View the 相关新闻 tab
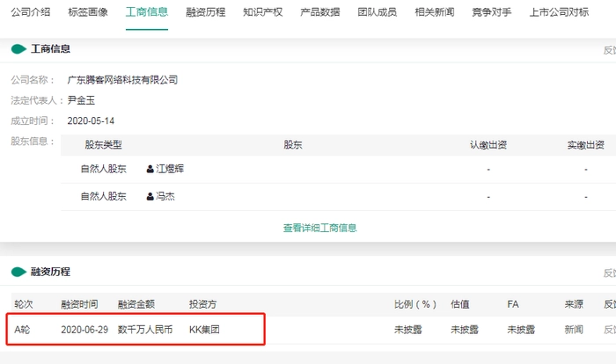Image resolution: width=616 pixels, height=364 pixels. click(436, 12)
